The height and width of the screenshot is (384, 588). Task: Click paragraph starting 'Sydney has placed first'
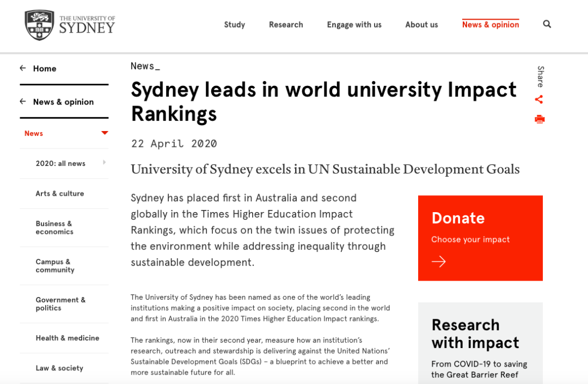pyautogui.click(x=262, y=230)
